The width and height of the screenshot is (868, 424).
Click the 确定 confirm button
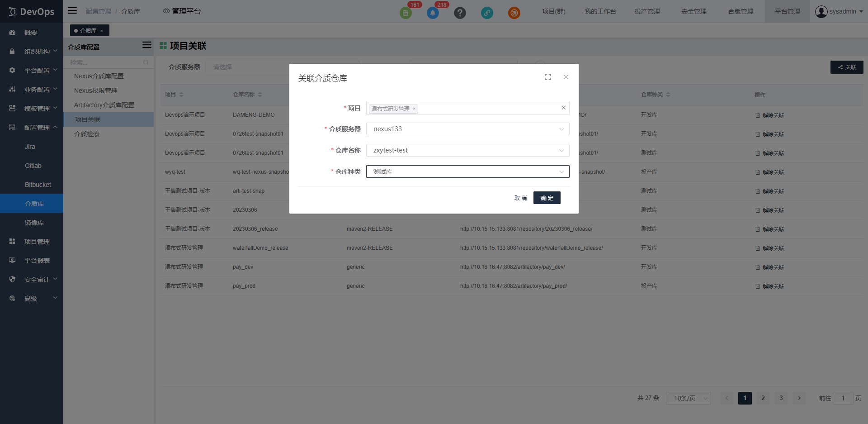point(547,198)
